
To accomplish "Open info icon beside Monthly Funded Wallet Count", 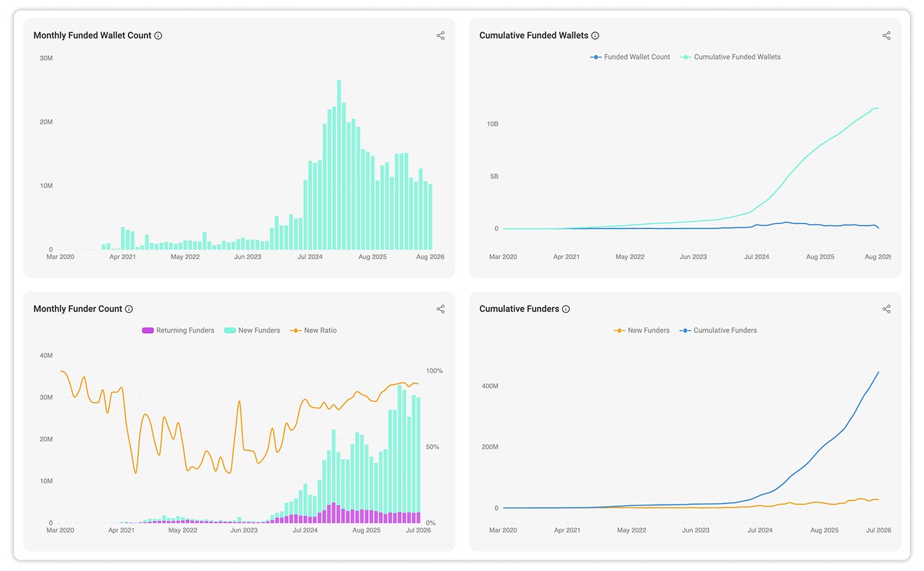I will (x=158, y=36).
